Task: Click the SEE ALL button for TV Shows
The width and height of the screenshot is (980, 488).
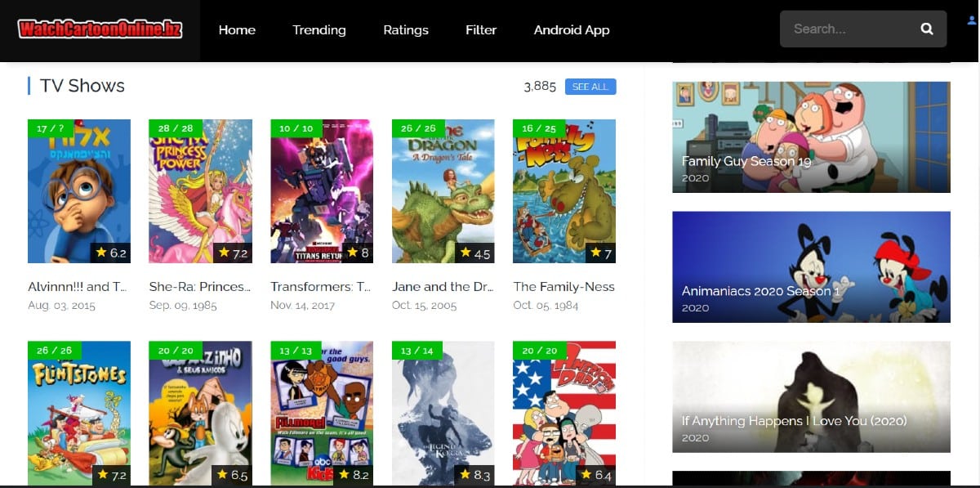Action: (x=590, y=87)
